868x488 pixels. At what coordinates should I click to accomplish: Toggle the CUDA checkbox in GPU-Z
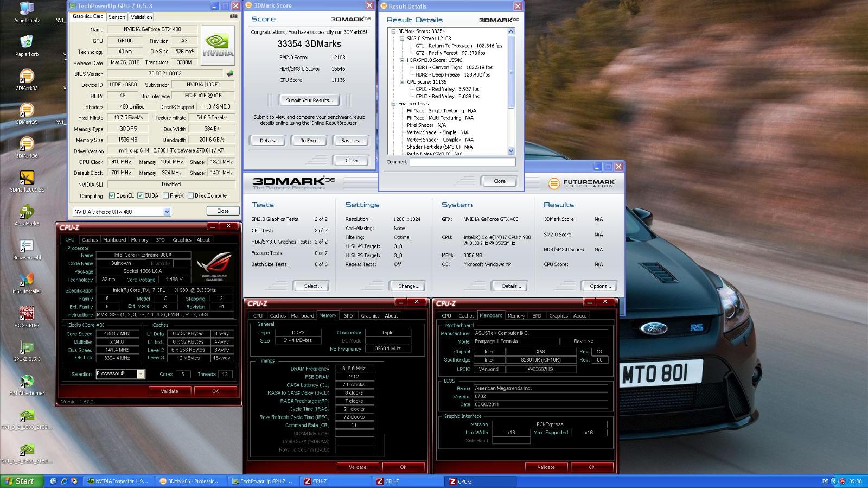tap(140, 195)
